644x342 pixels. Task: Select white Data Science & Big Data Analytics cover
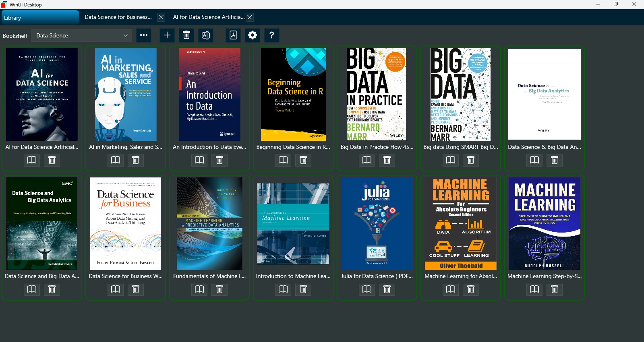pyautogui.click(x=545, y=95)
